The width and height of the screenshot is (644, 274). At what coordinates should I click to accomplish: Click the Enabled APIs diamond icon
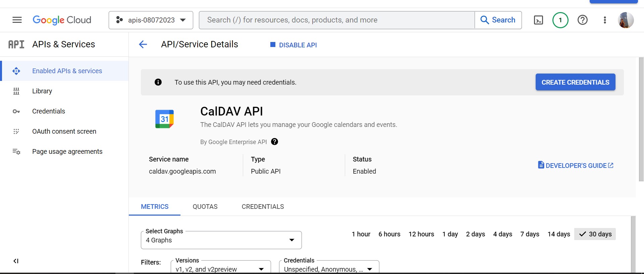tap(16, 71)
